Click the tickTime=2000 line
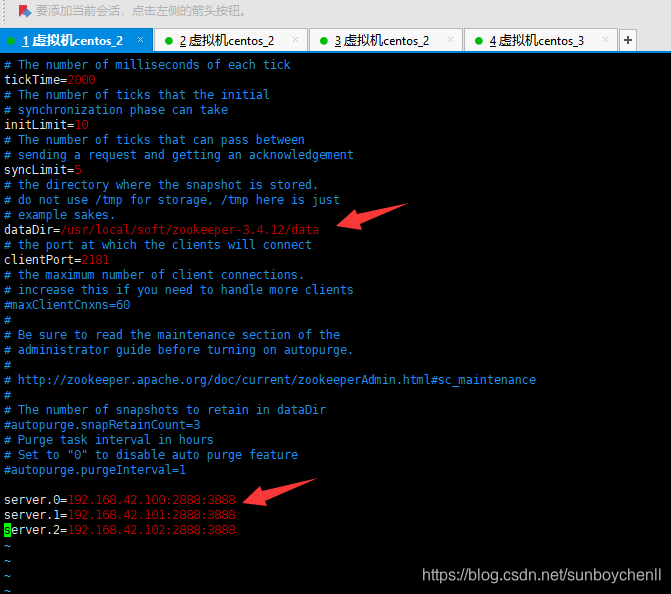This screenshot has height=594, width=671. [x=50, y=80]
